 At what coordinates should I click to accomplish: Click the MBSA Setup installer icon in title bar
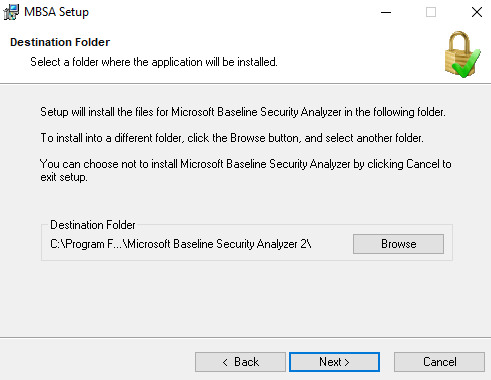pyautogui.click(x=11, y=12)
